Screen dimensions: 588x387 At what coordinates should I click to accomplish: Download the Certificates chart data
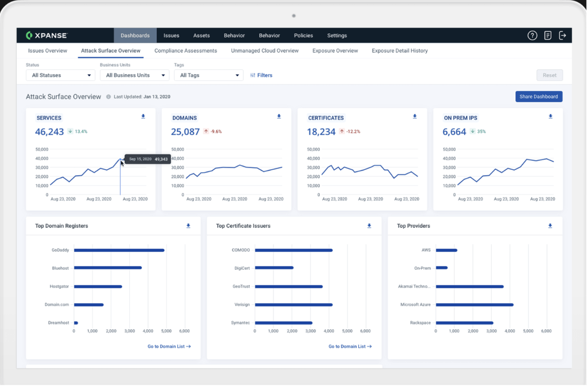click(x=415, y=116)
